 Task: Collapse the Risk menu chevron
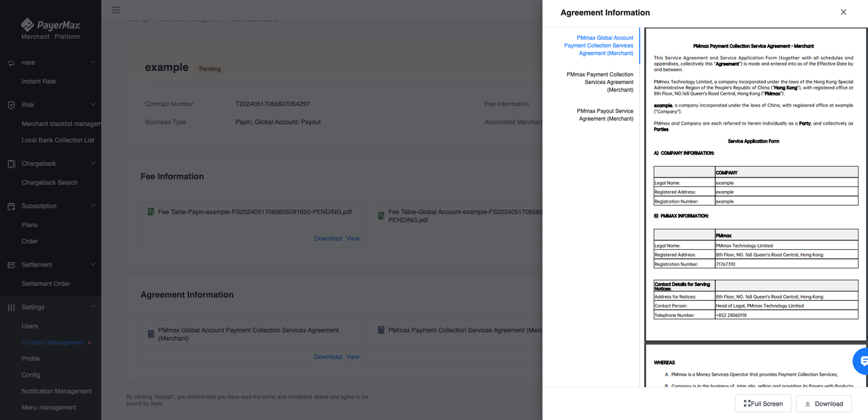(x=93, y=105)
